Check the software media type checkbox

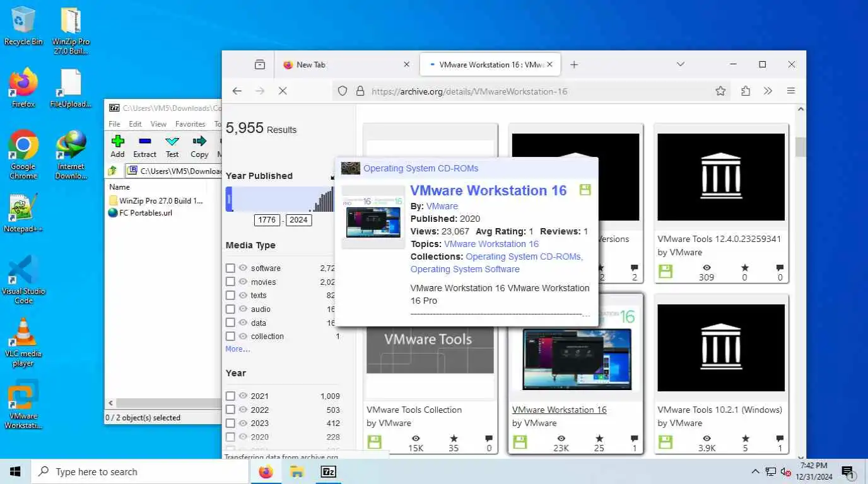230,268
